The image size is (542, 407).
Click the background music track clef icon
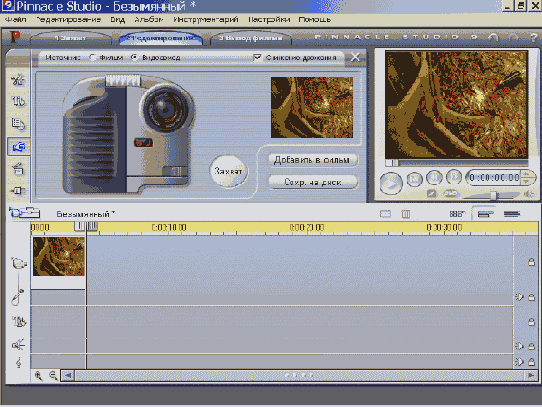pyautogui.click(x=19, y=362)
